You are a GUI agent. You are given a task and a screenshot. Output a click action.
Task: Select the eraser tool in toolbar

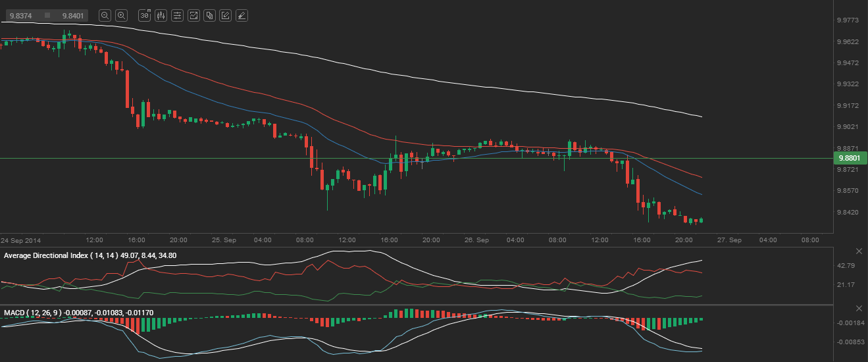coord(242,15)
